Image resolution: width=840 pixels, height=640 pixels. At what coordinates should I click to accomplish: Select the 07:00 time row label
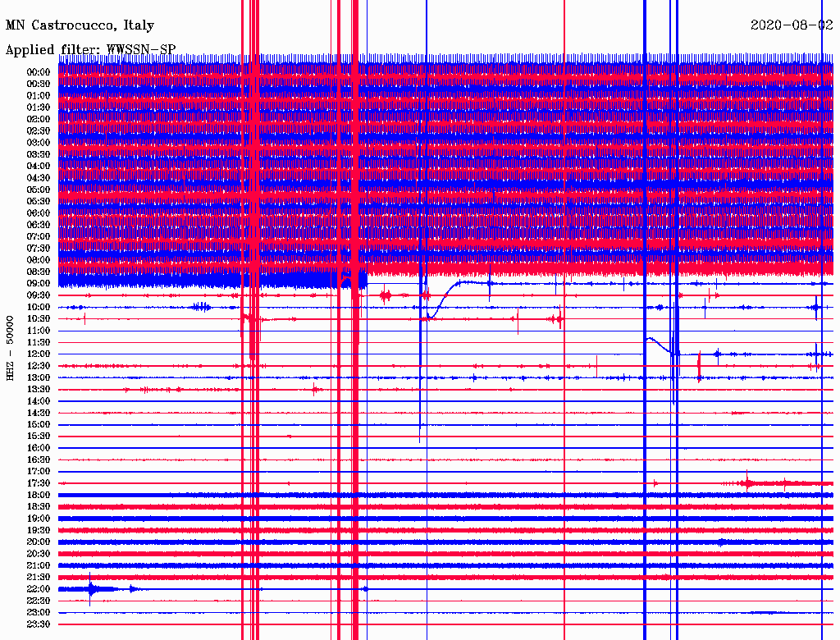coord(39,236)
